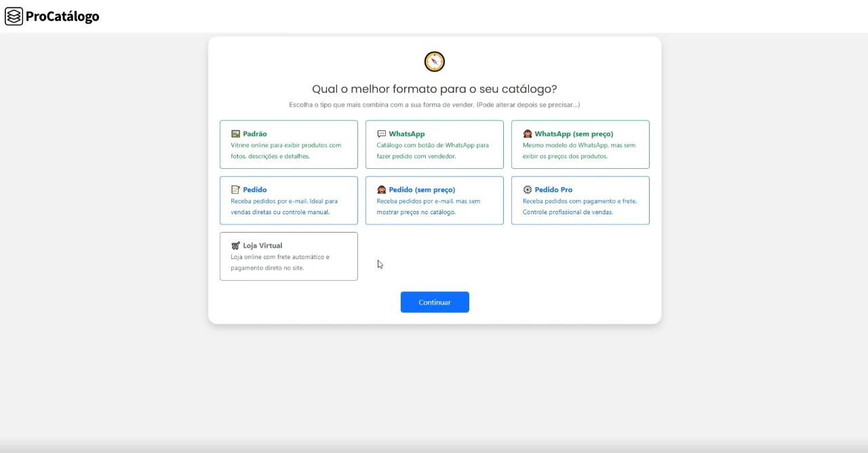Click the text 'Vitrine online para exibir produtos com'

pyautogui.click(x=286, y=145)
